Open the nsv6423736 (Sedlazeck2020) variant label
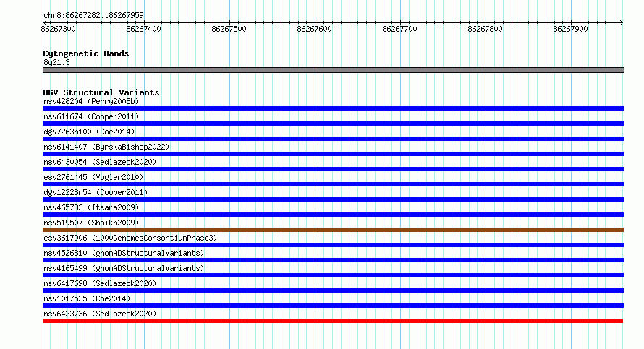Viewport: 644px width, 349px height. (100, 314)
